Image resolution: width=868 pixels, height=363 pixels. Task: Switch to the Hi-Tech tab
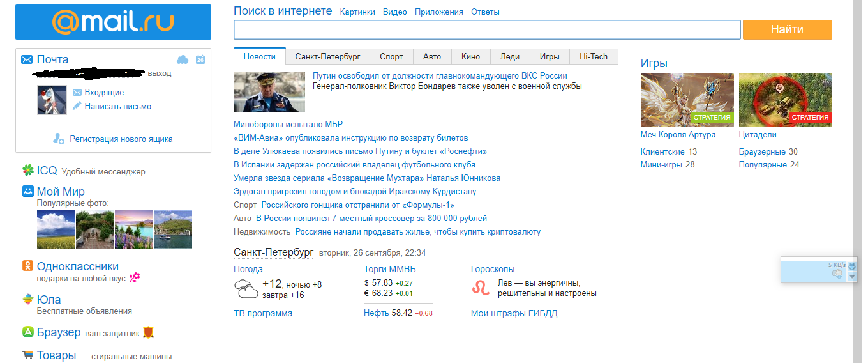coord(594,56)
